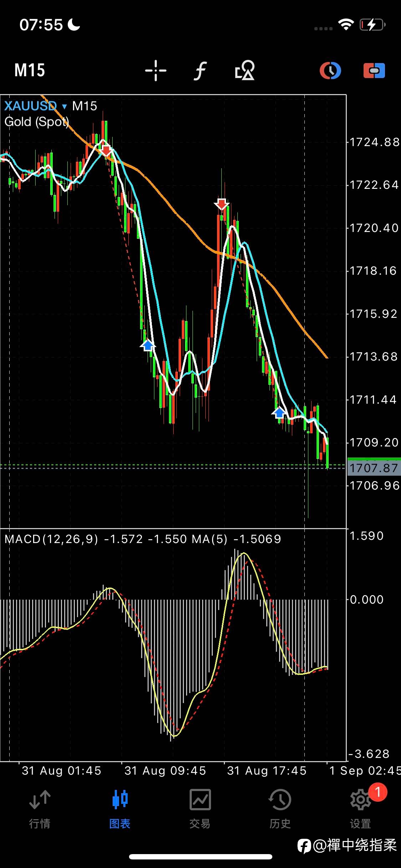Open the M15 timeframe selector
This screenshot has height=868, width=401.
coord(30,70)
